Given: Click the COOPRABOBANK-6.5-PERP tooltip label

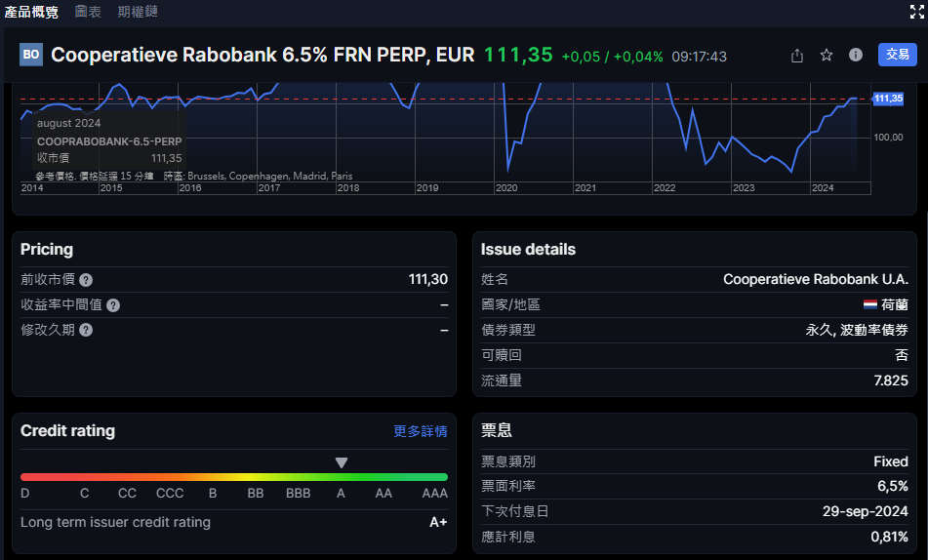Looking at the screenshot, I should 109,141.
